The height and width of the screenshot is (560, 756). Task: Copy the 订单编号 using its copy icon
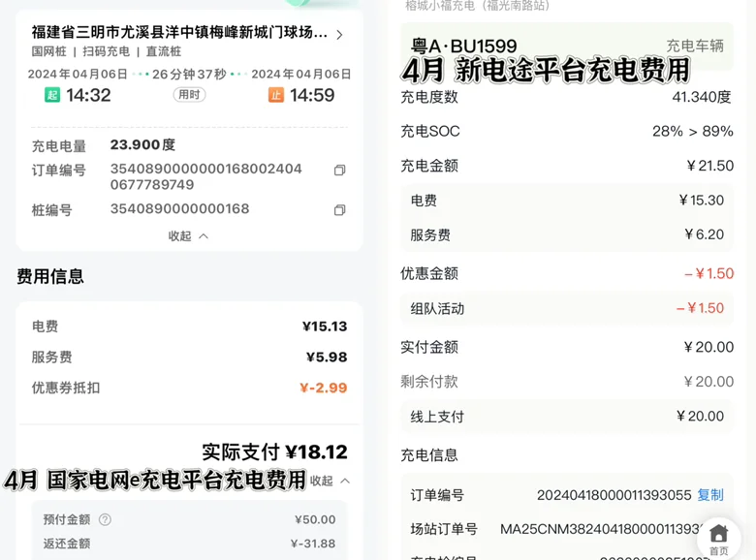(x=339, y=171)
